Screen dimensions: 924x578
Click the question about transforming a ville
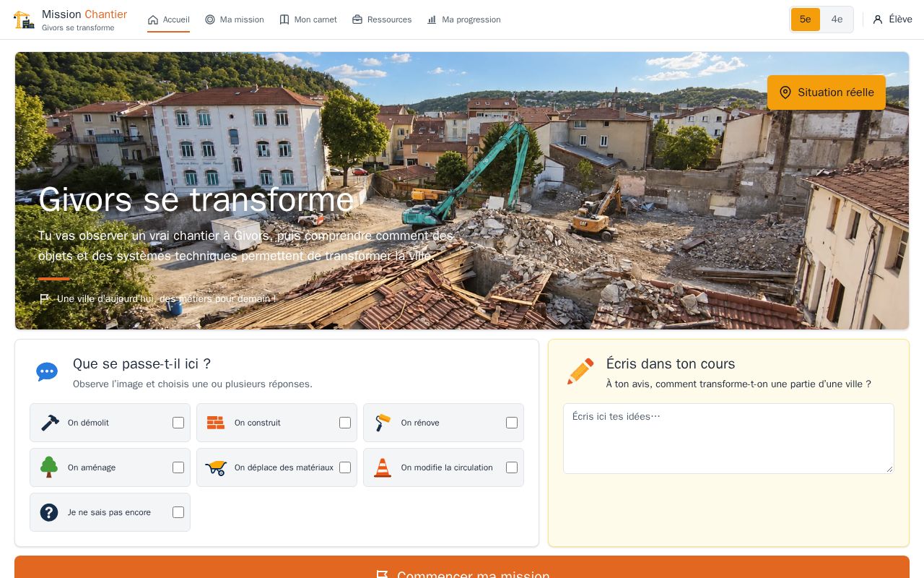point(738,384)
